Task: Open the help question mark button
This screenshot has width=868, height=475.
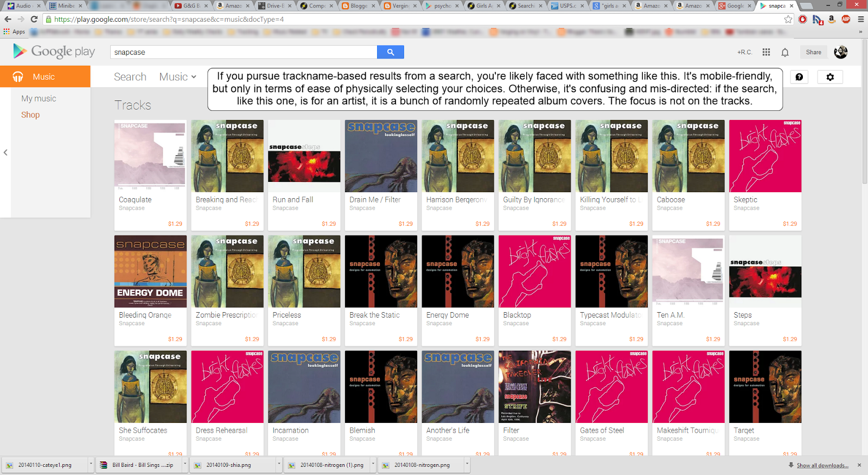Action: tap(799, 77)
